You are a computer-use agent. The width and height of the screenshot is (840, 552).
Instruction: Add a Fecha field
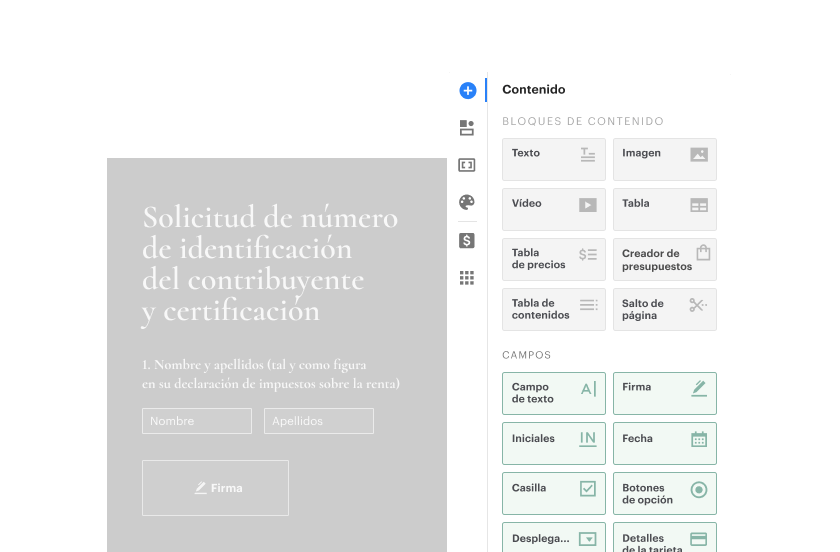point(665,443)
